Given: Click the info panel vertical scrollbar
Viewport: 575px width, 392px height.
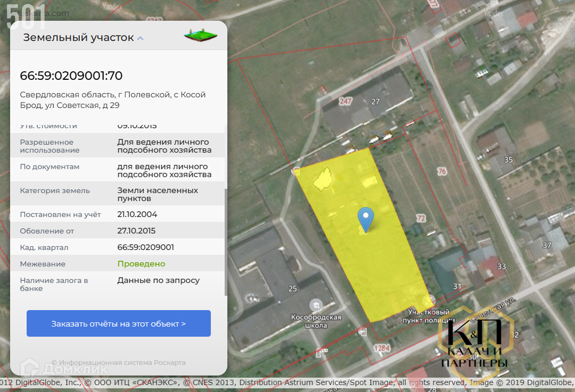Looking at the screenshot, I should click(x=226, y=242).
